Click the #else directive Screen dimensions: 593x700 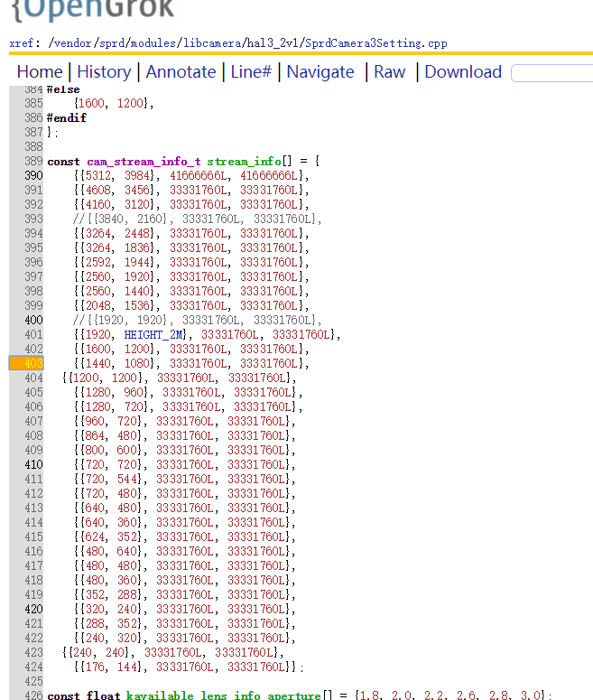pos(63,89)
